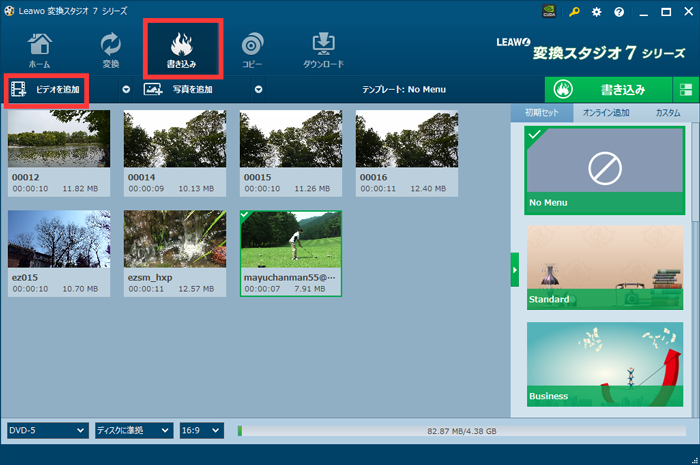Click the green 書き込み burn button
This screenshot has width=700, height=465.
609,89
